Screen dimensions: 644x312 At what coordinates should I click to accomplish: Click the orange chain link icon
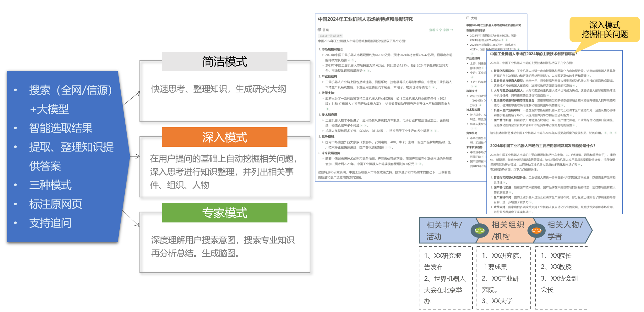536,231
